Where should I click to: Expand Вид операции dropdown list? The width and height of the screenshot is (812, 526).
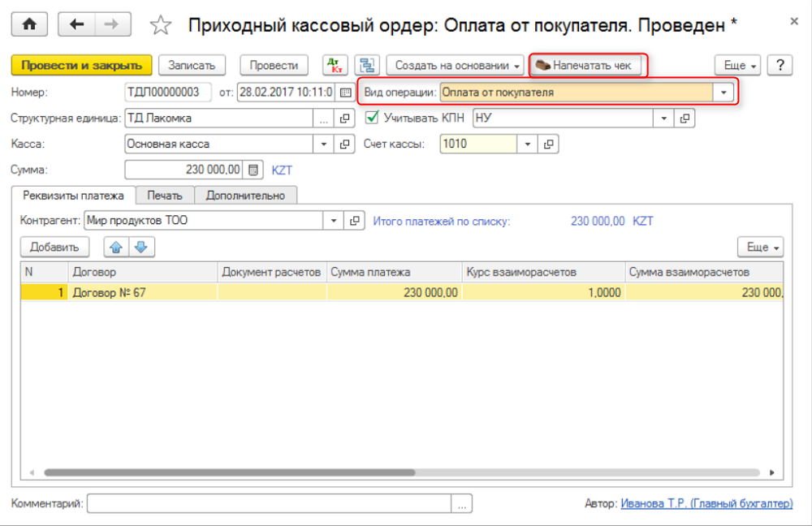click(723, 92)
